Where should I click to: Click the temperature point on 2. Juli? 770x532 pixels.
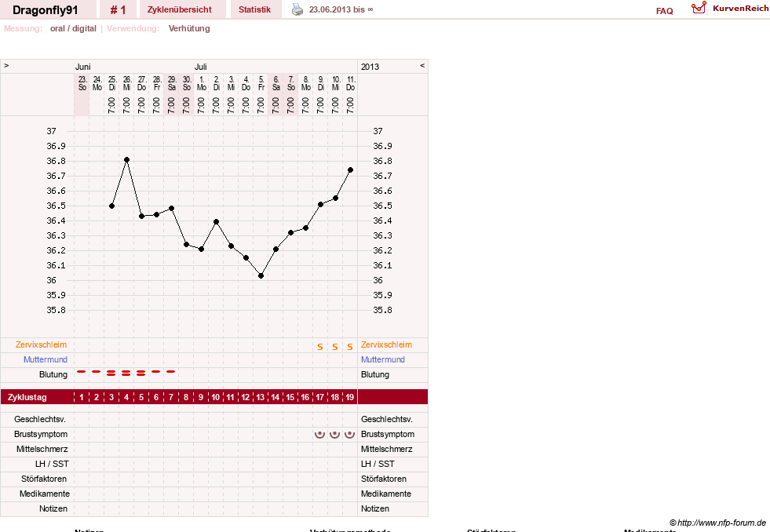[216, 222]
